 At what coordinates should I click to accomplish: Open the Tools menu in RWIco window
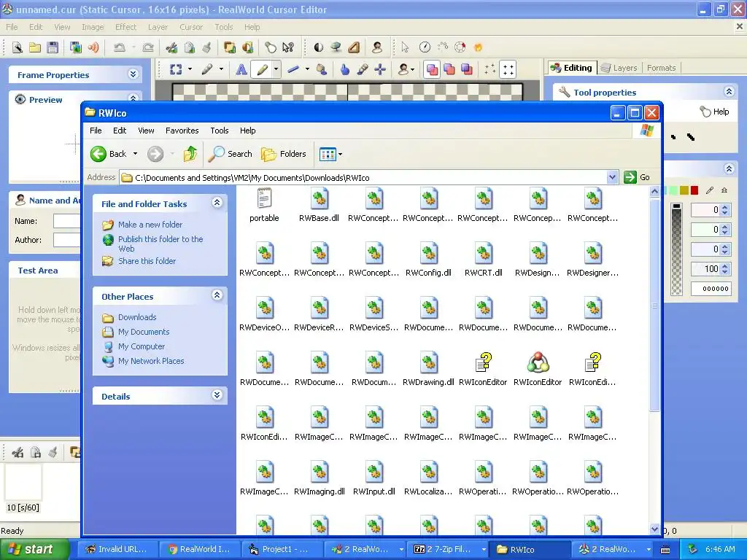(x=219, y=131)
